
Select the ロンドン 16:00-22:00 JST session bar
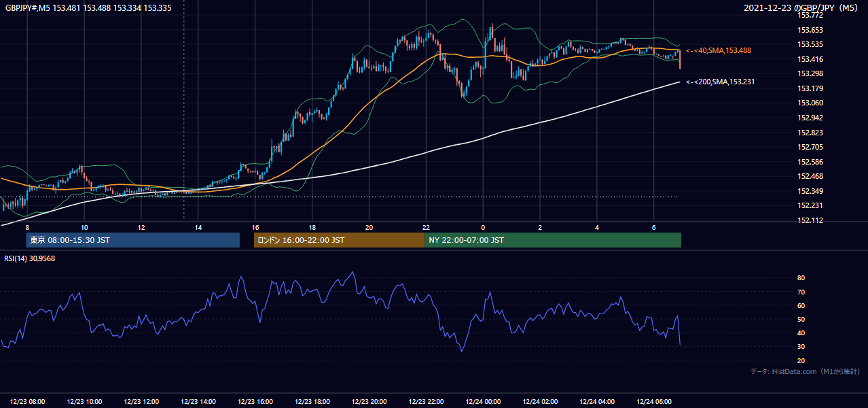339,240
